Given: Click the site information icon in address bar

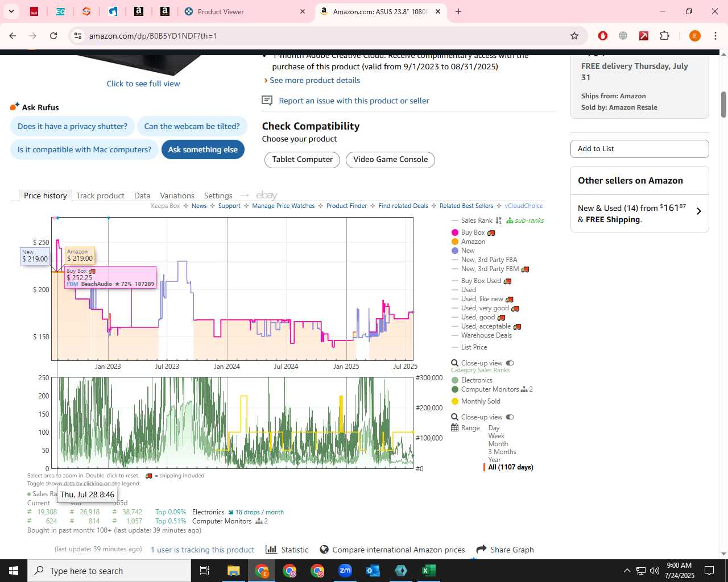Looking at the screenshot, I should pyautogui.click(x=78, y=36).
